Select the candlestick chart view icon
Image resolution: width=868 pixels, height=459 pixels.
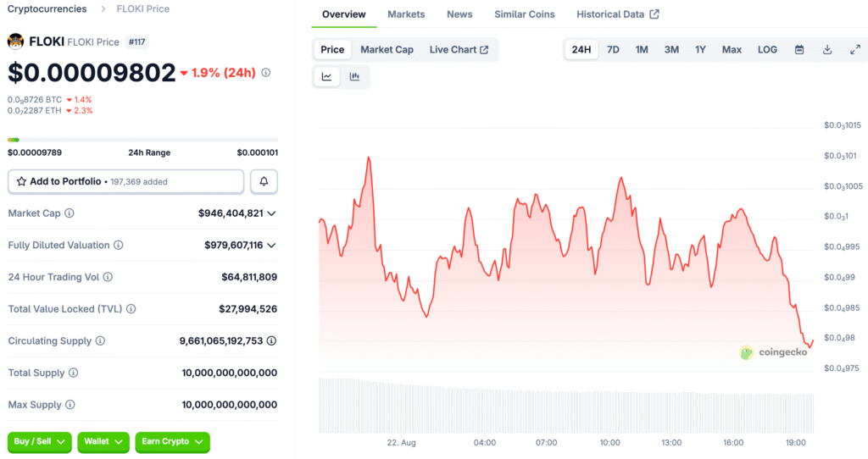click(x=354, y=77)
